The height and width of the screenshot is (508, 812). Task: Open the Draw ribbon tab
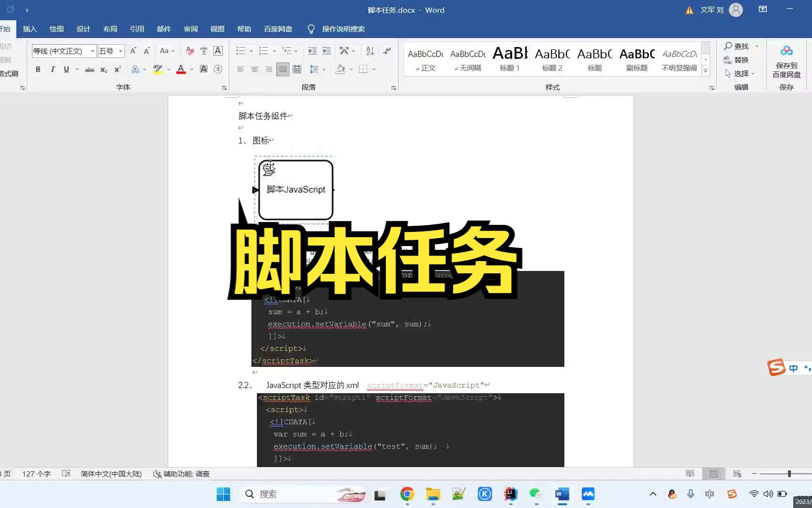tap(56, 29)
